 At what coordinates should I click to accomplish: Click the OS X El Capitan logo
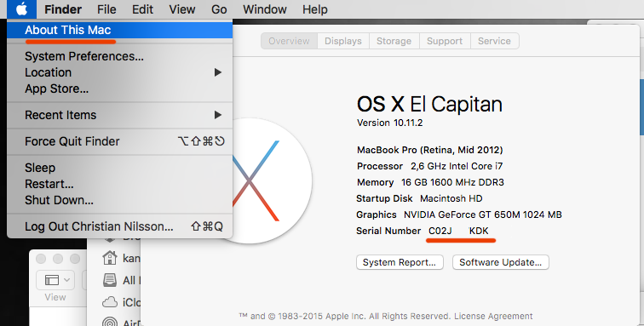pos(272,180)
